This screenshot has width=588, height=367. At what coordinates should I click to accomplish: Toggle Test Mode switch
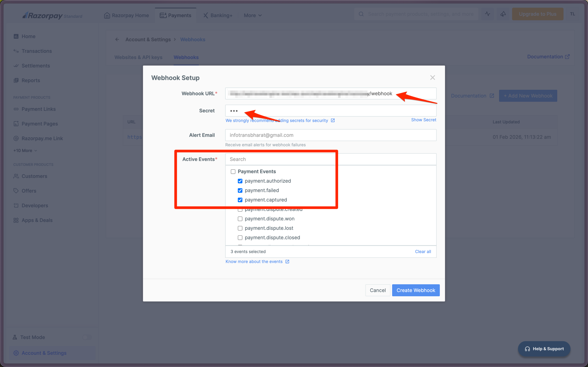coord(87,337)
